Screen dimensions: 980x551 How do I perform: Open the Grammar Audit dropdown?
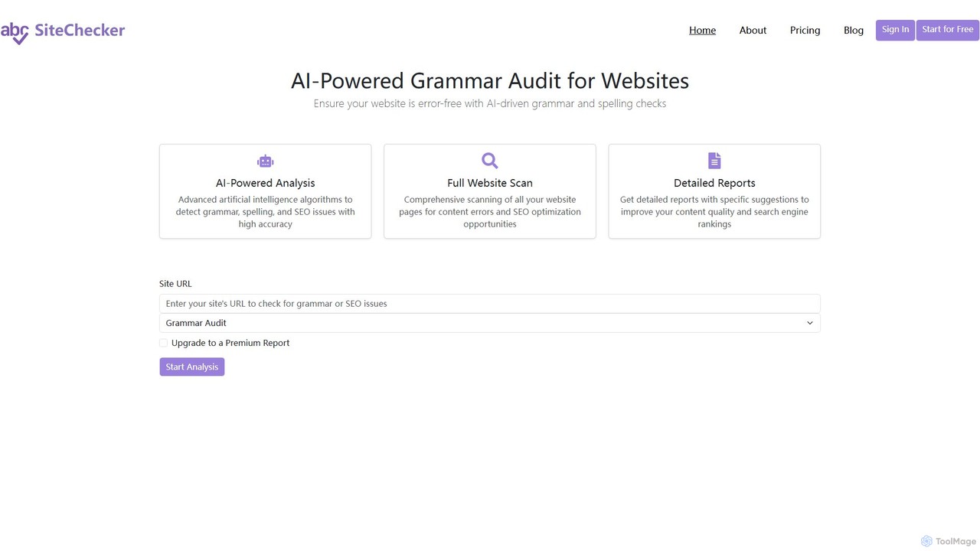point(490,323)
